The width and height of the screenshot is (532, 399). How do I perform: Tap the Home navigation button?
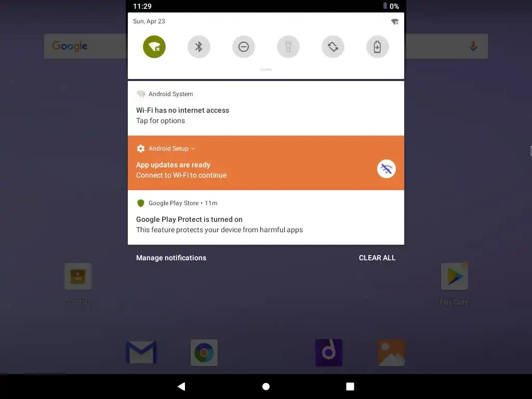point(266,387)
